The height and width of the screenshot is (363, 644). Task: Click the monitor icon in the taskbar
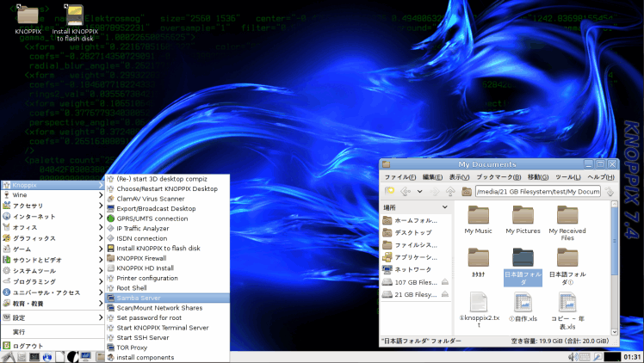coord(85,356)
